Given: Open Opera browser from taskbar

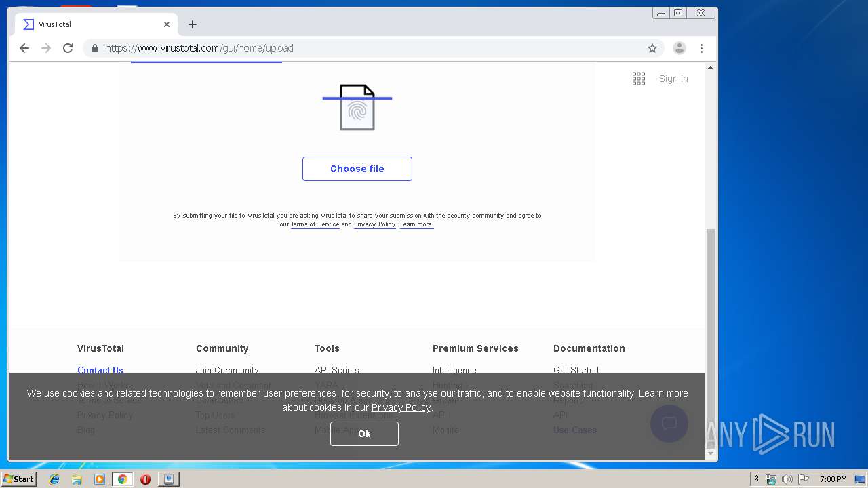Looking at the screenshot, I should 145,479.
